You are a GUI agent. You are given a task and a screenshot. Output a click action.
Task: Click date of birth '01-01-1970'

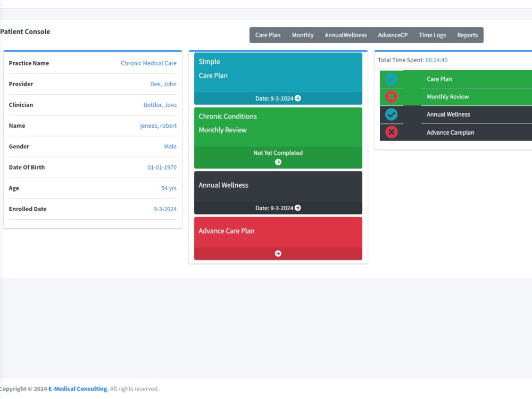pyautogui.click(x=162, y=167)
